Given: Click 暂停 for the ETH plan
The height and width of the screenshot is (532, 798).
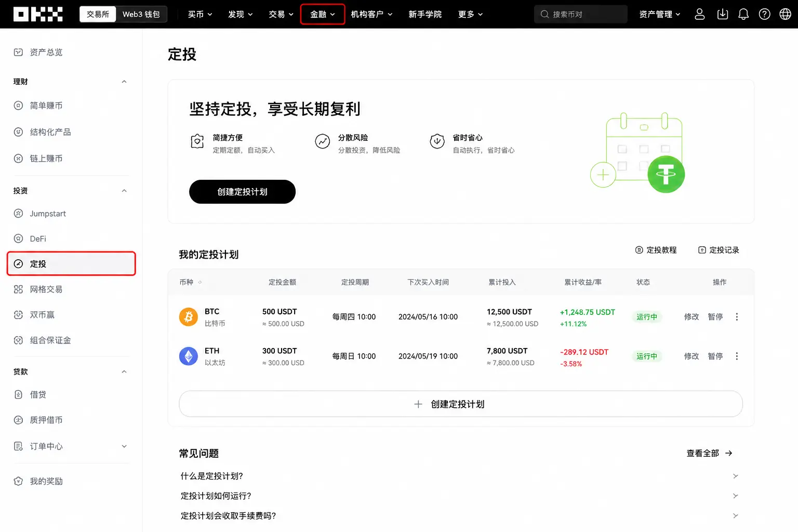Looking at the screenshot, I should click(715, 356).
